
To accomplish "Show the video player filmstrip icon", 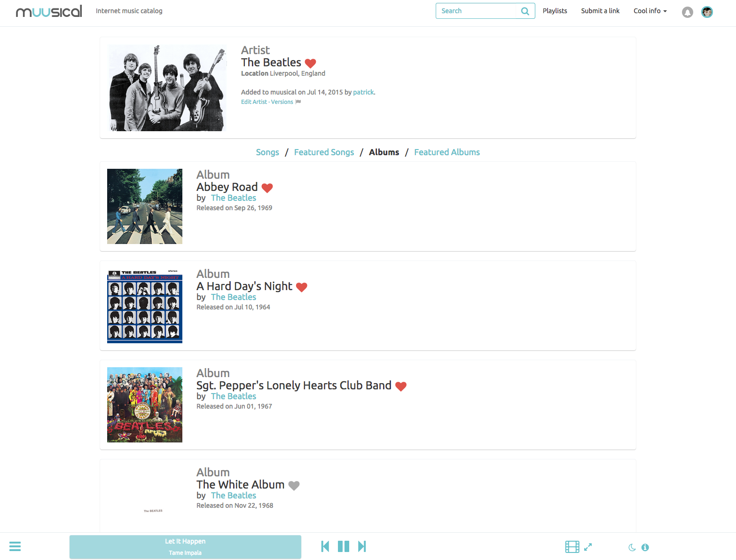I will point(572,547).
